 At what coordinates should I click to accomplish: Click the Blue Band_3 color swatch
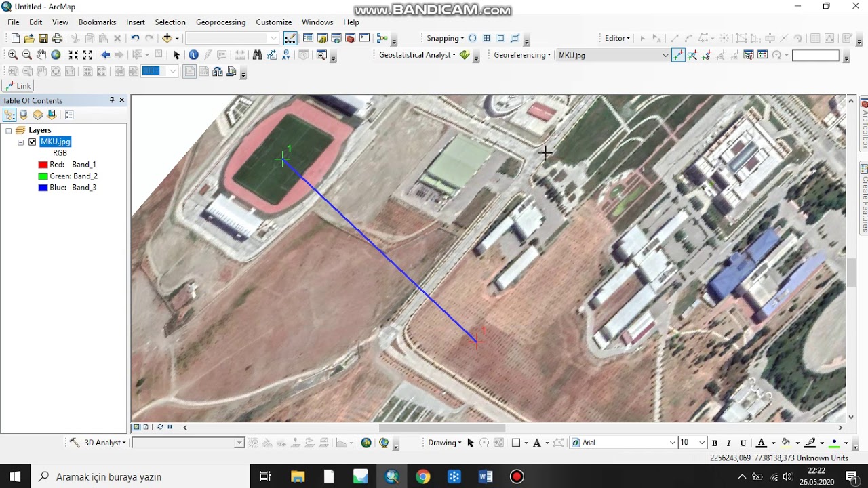[x=43, y=188]
